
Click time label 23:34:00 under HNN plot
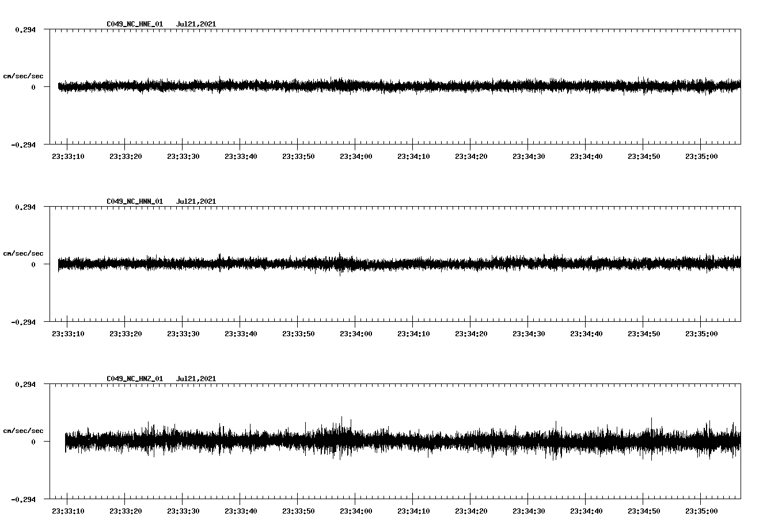356,333
